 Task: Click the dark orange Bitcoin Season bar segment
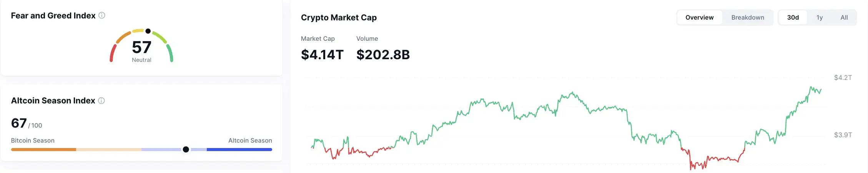43,150
